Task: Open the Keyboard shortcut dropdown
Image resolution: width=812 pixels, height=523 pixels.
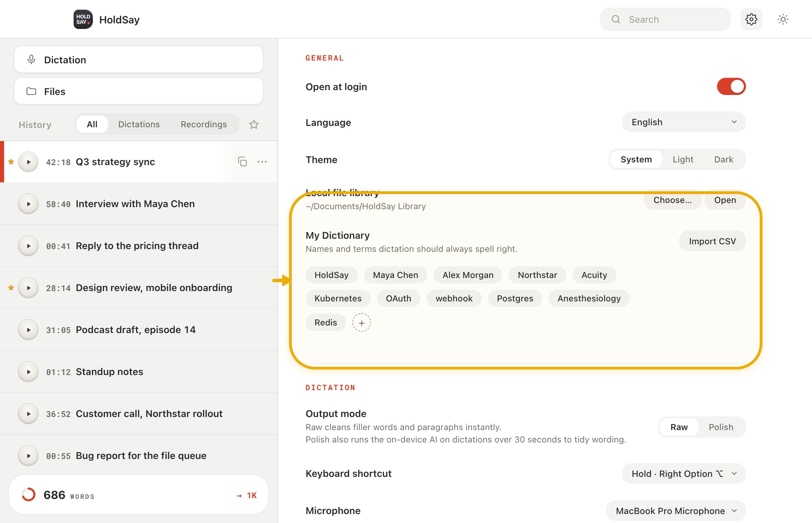Action: [684, 473]
